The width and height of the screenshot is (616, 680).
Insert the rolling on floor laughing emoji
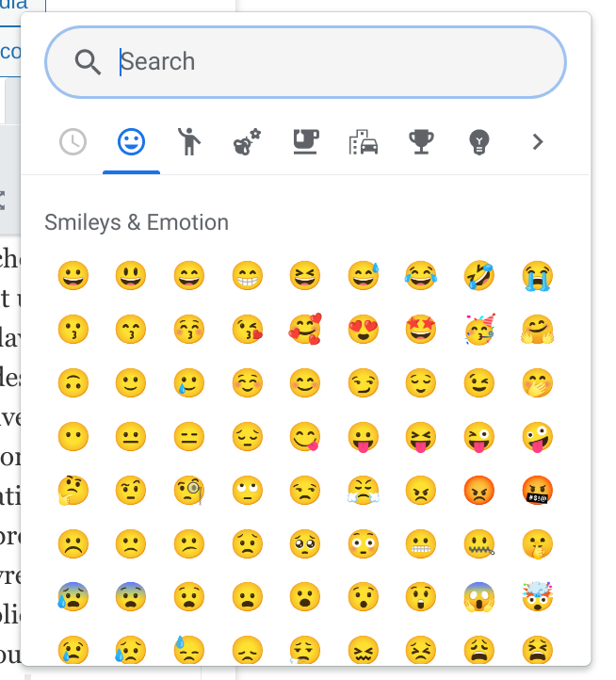tap(479, 275)
